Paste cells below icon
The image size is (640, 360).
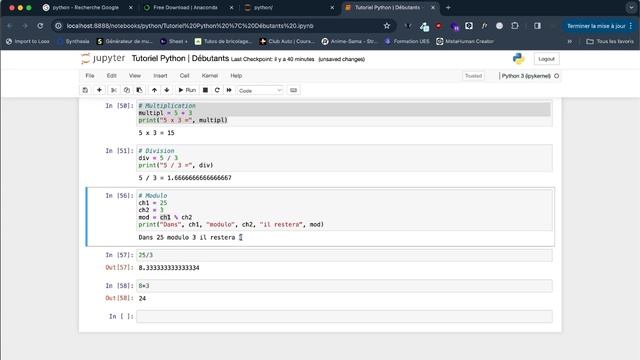pyautogui.click(x=140, y=90)
